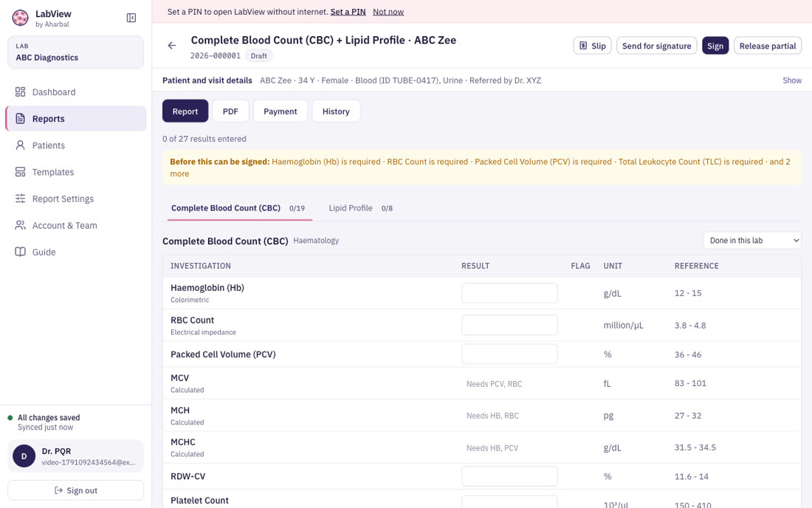Click the ABC Diagnostics lab card
The image size is (812, 508).
(75, 52)
